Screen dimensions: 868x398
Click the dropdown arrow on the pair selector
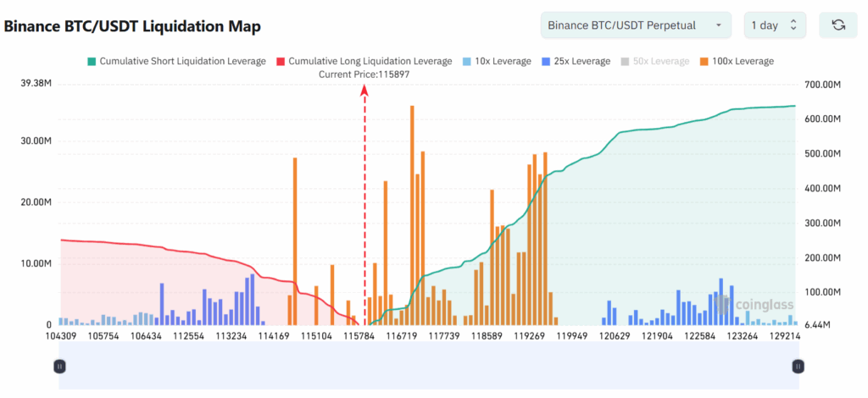(x=719, y=25)
